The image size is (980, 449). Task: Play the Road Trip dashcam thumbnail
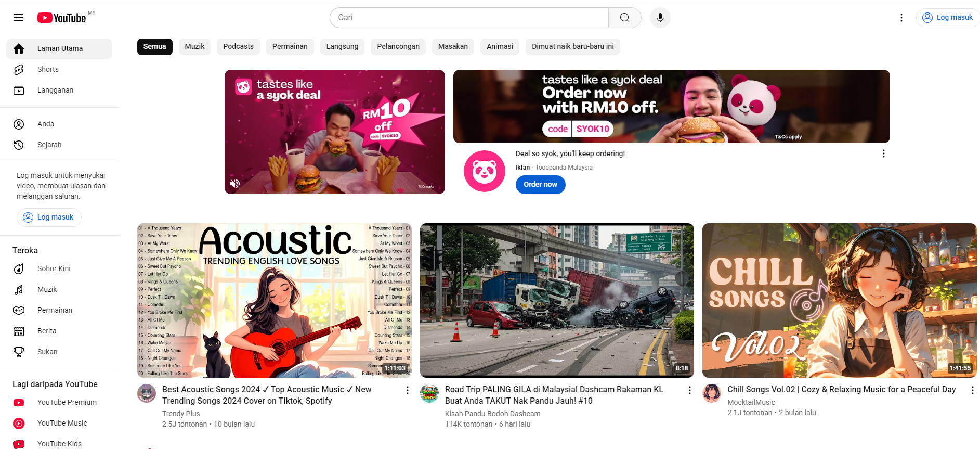pyautogui.click(x=557, y=300)
